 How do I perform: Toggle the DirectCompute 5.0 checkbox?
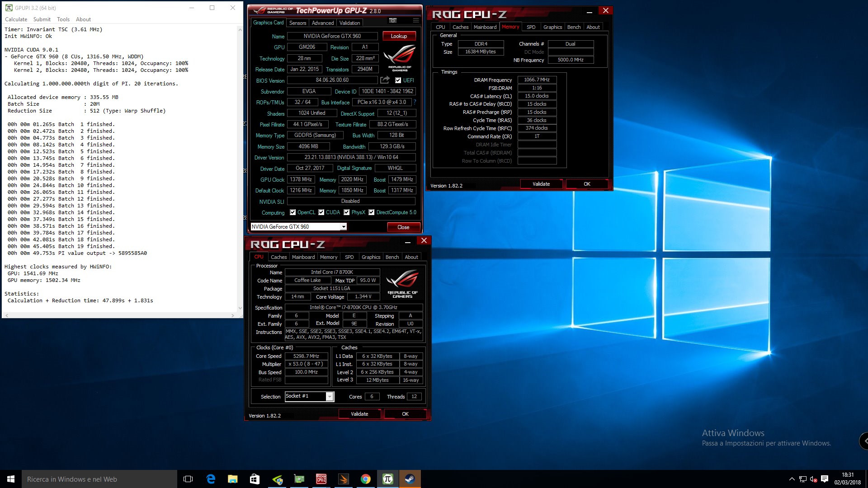tap(372, 212)
